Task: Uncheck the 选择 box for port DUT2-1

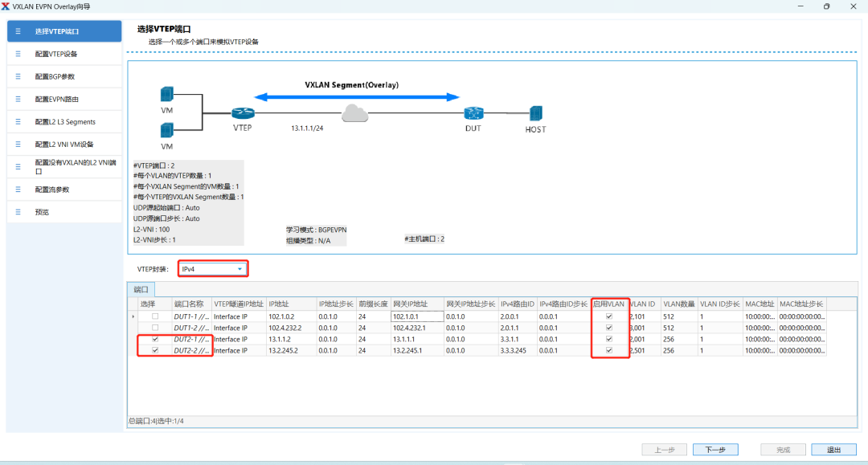Action: pos(155,340)
